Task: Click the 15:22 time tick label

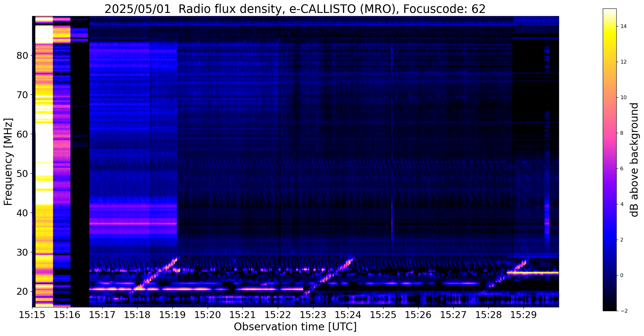Action: tap(278, 315)
